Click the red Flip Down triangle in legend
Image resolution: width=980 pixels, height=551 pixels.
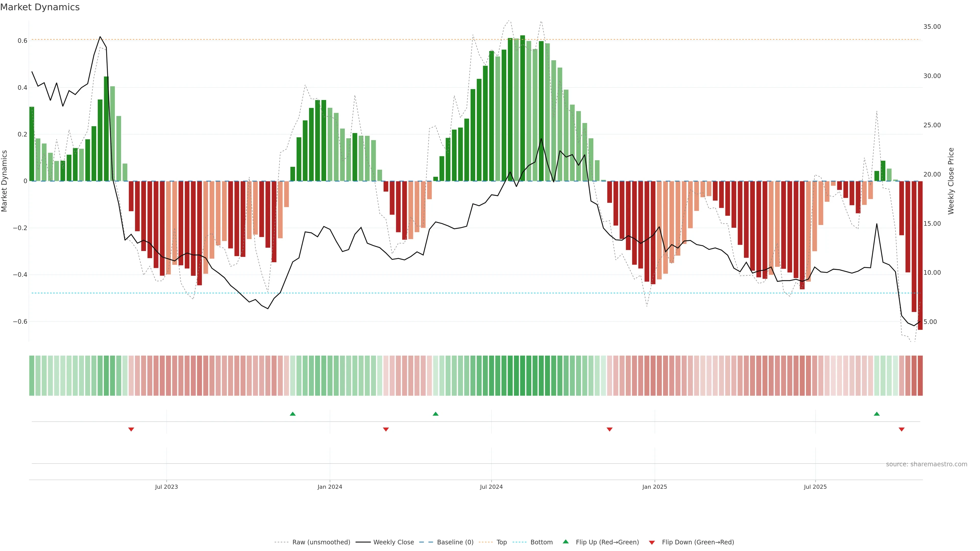tap(652, 542)
